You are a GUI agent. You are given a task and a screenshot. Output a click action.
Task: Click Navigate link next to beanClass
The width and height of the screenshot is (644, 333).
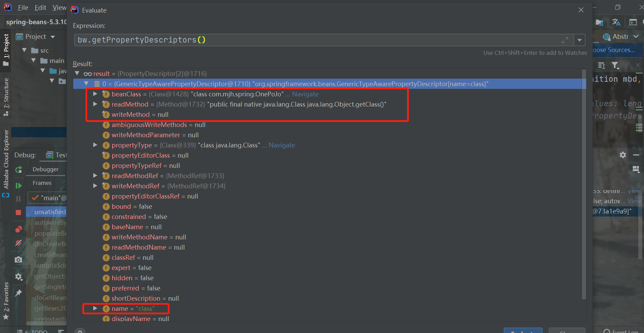coord(305,94)
